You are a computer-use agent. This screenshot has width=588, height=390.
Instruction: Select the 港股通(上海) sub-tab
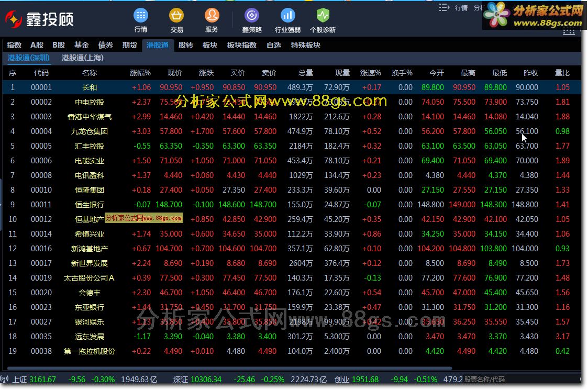pyautogui.click(x=83, y=58)
